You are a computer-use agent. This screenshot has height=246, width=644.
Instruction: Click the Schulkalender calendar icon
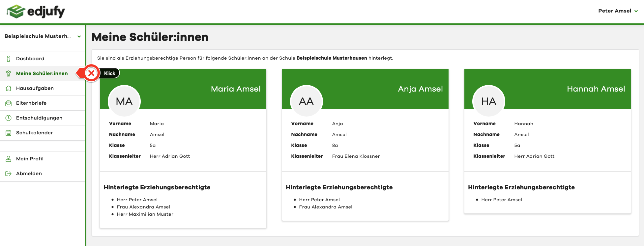tap(9, 133)
